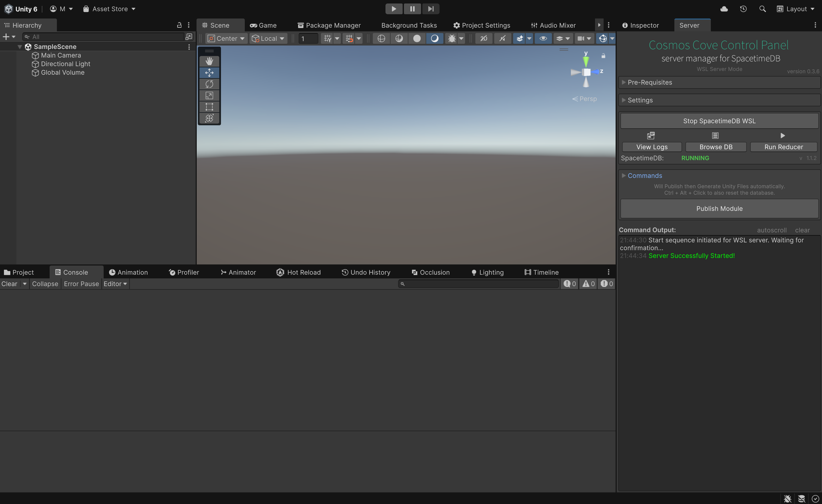The height and width of the screenshot is (504, 822).
Task: Select Directional Light in Hierarchy
Action: click(x=66, y=64)
